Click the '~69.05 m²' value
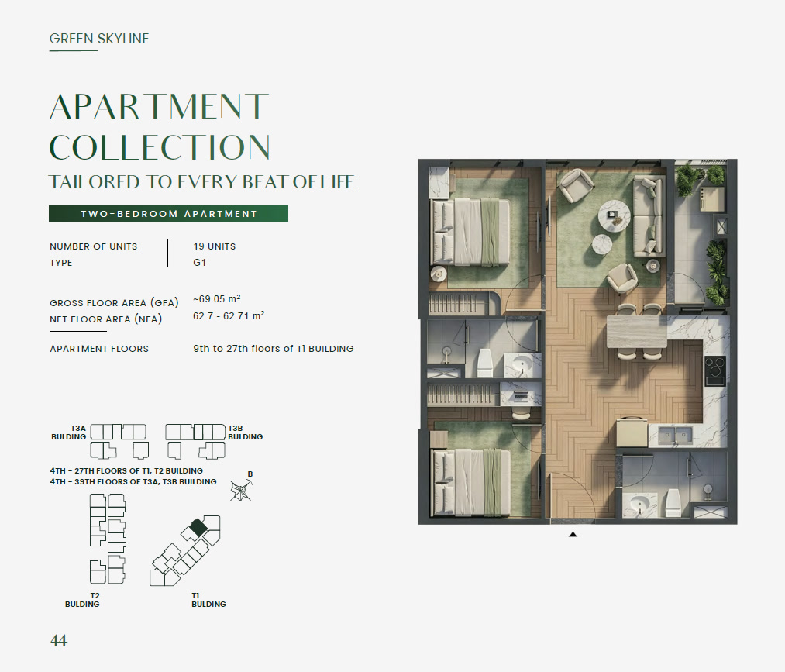Screen dimensions: 785x672 tap(217, 299)
